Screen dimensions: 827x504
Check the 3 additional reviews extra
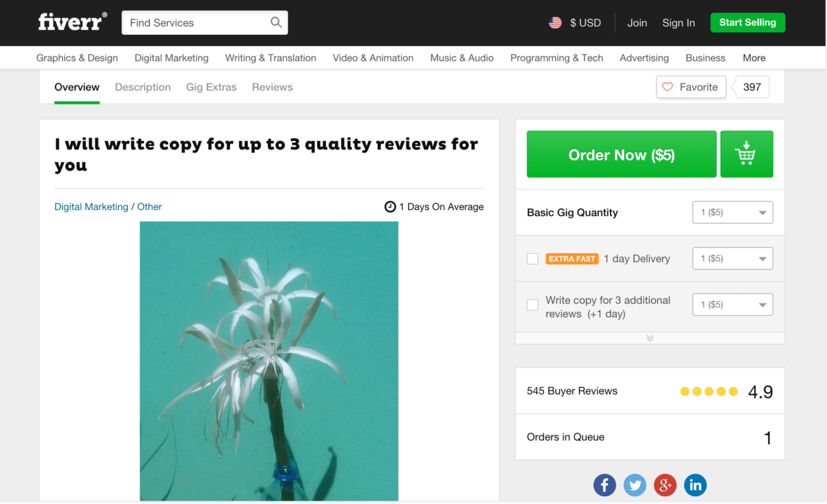(532, 305)
